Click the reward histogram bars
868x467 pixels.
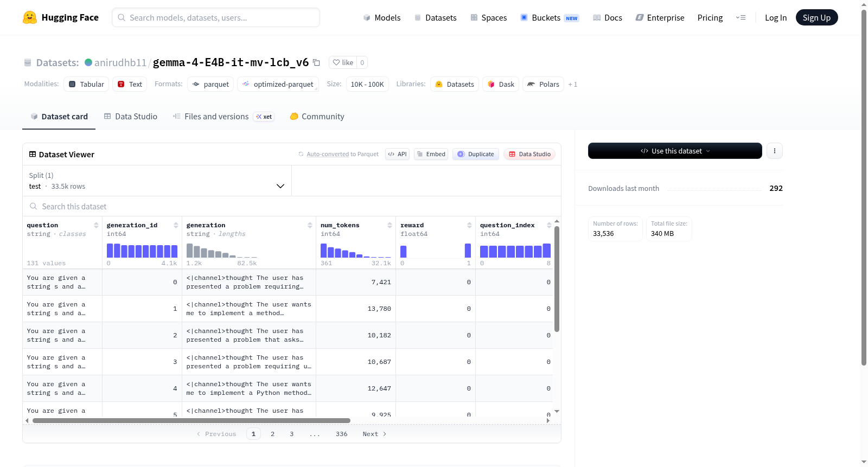pos(436,251)
